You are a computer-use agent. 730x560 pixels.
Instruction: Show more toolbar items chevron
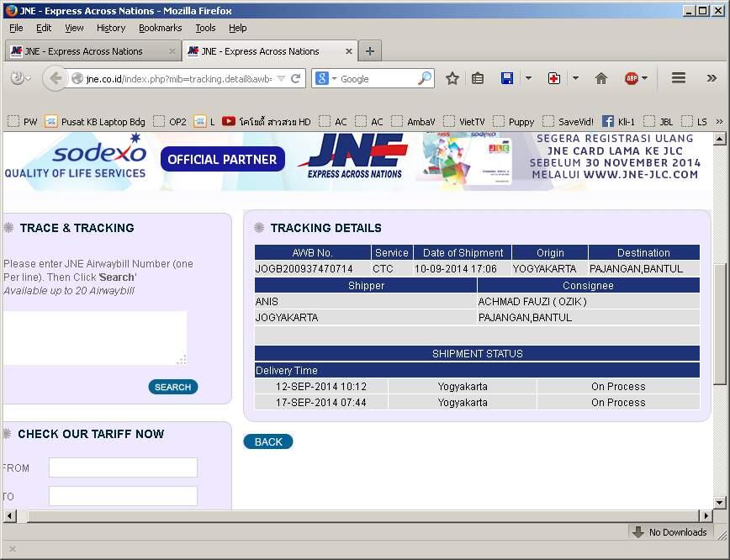[x=711, y=77]
